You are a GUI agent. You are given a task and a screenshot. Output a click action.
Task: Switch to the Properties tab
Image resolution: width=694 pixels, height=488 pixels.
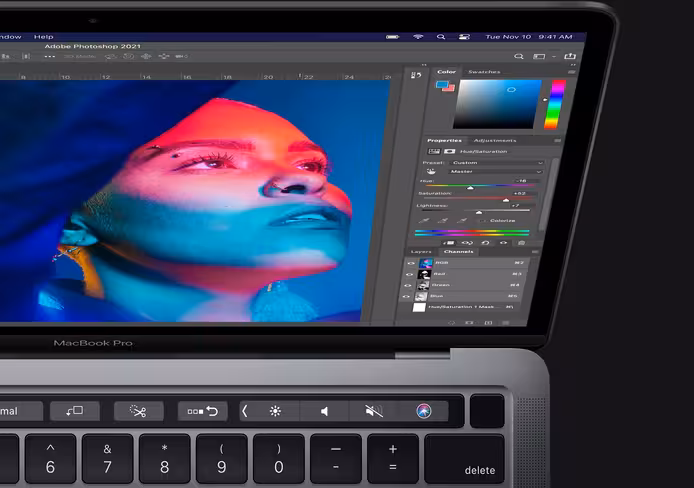[x=444, y=140]
